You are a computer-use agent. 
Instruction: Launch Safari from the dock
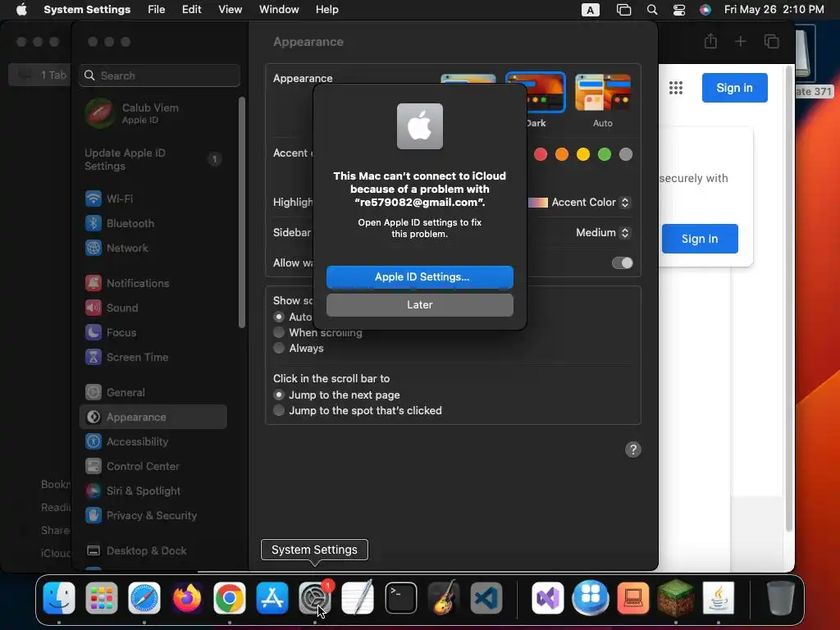(x=144, y=598)
